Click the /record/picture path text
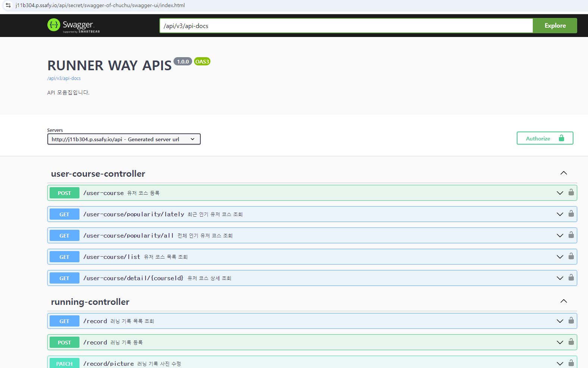Screen dimensions: 588x368 click(109, 364)
